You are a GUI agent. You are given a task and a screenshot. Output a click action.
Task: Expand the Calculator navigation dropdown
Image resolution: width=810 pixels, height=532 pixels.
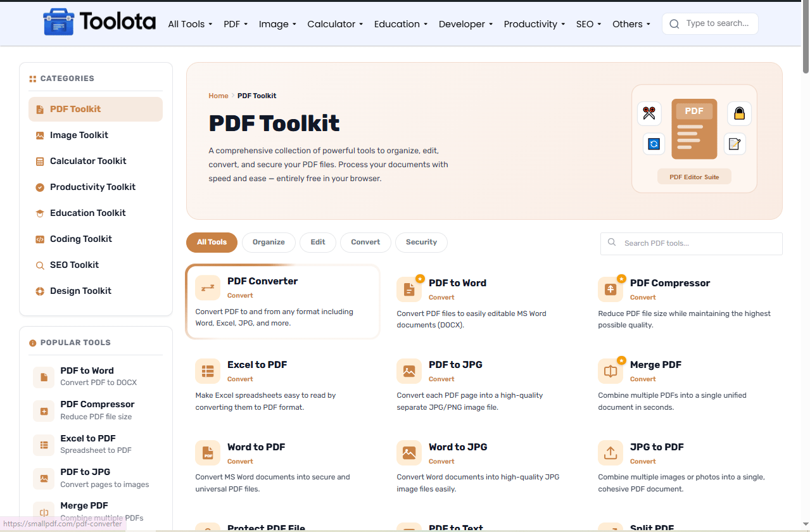(335, 24)
